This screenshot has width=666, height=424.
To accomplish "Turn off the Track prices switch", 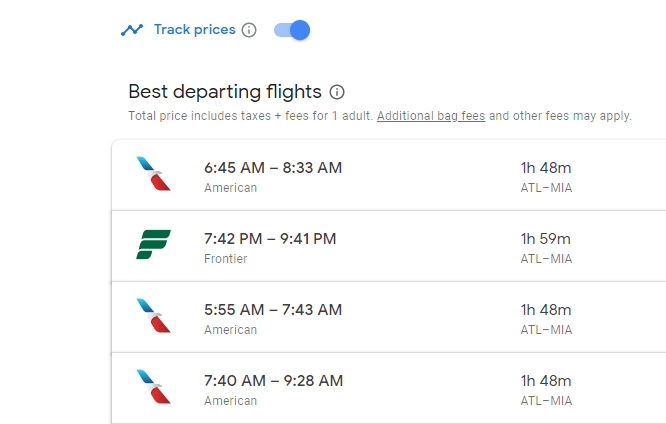I will point(292,30).
